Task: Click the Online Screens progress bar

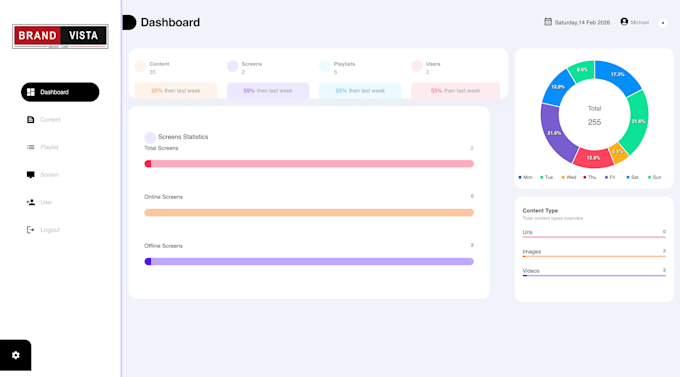Action: 309,213
